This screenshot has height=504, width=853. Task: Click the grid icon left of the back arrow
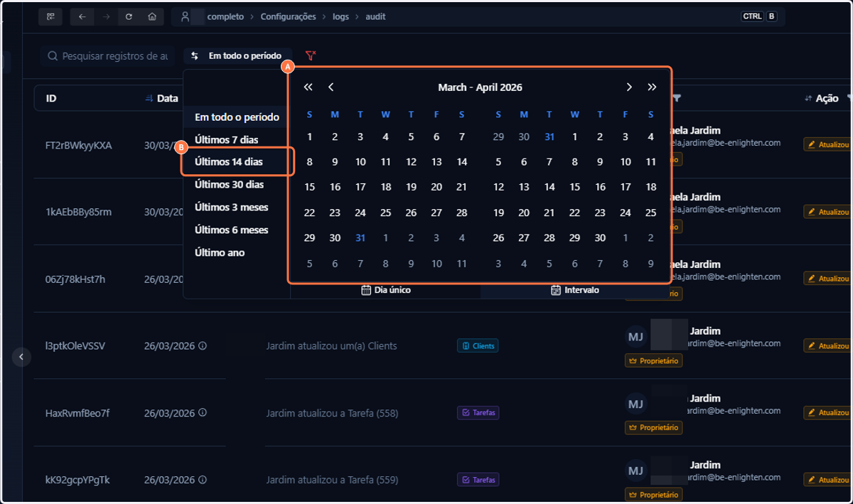[50, 16]
